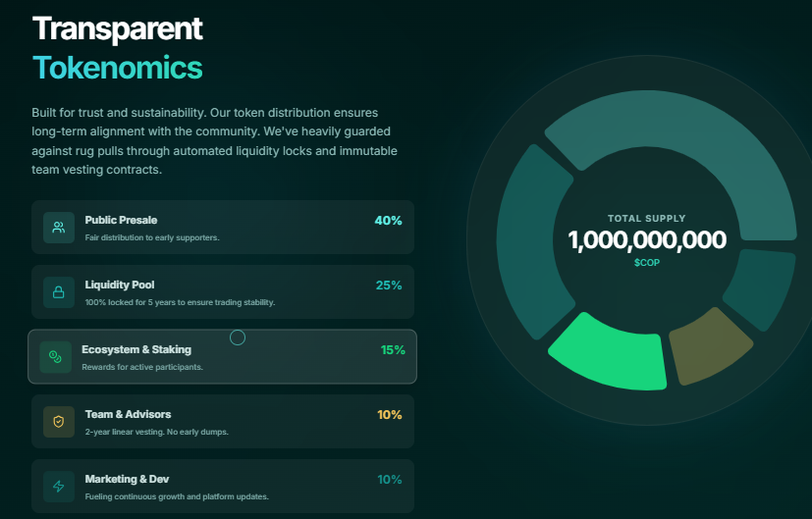Select the Marketing & Dev card title

point(127,479)
